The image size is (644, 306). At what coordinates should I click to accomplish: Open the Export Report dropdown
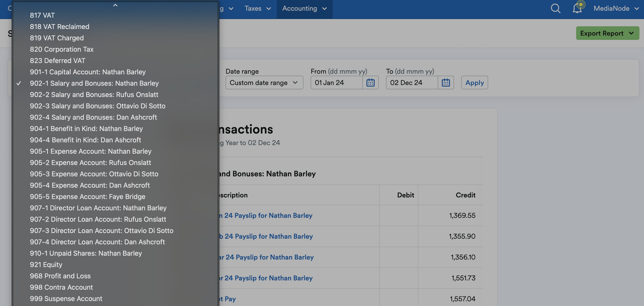pos(607,33)
